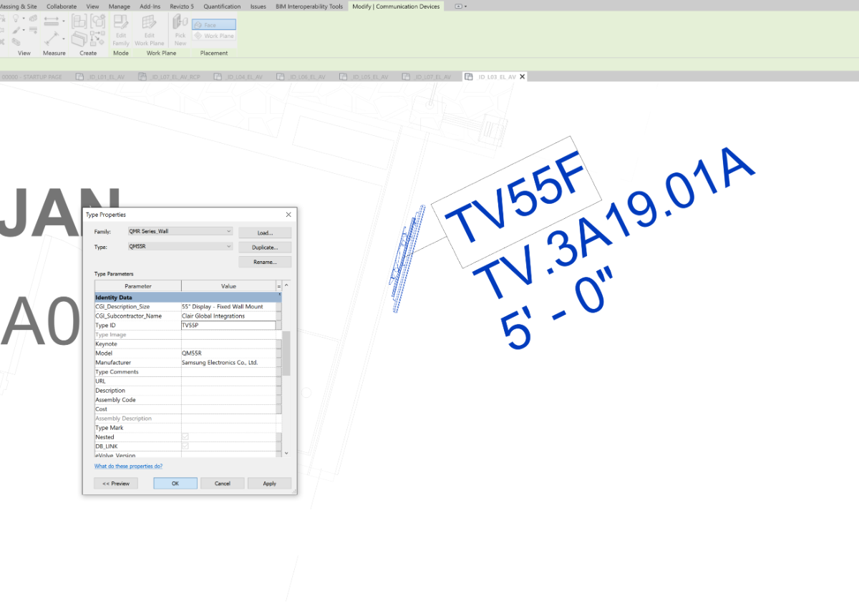The image size is (859, 616).
Task: Click the parameter list scrollbar thumb
Action: click(286, 353)
